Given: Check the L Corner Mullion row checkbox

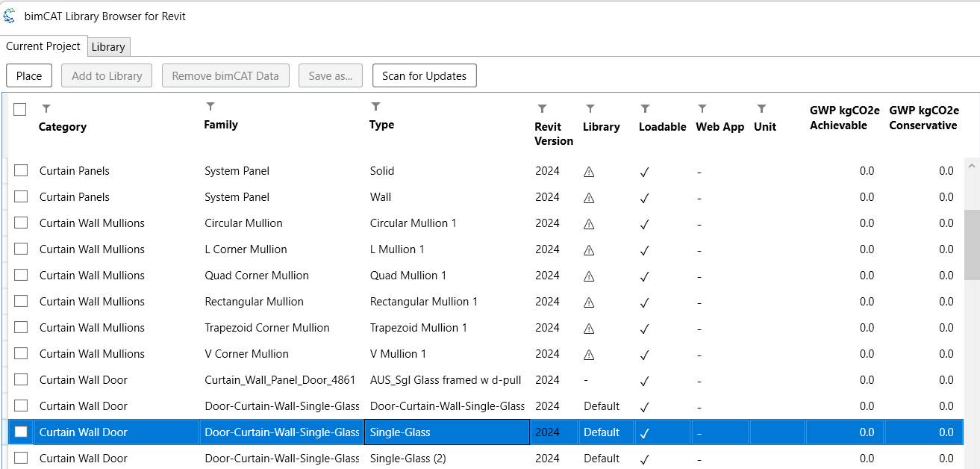Looking at the screenshot, I should (x=21, y=249).
